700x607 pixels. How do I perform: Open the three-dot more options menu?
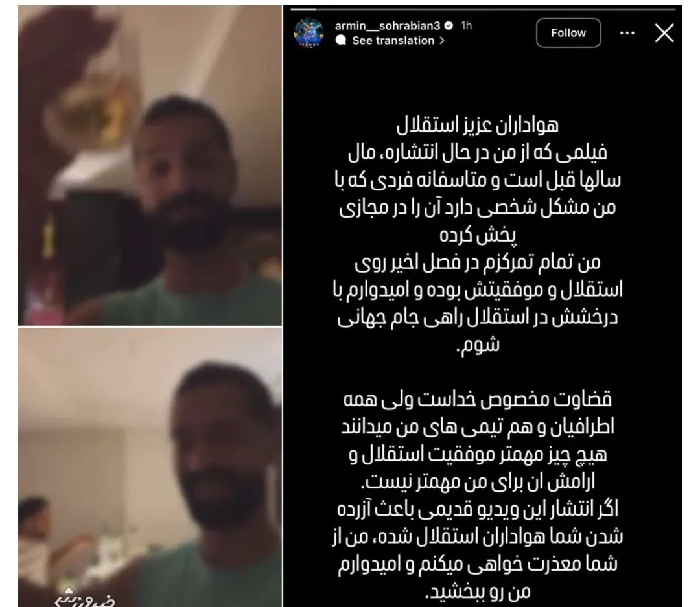627,33
